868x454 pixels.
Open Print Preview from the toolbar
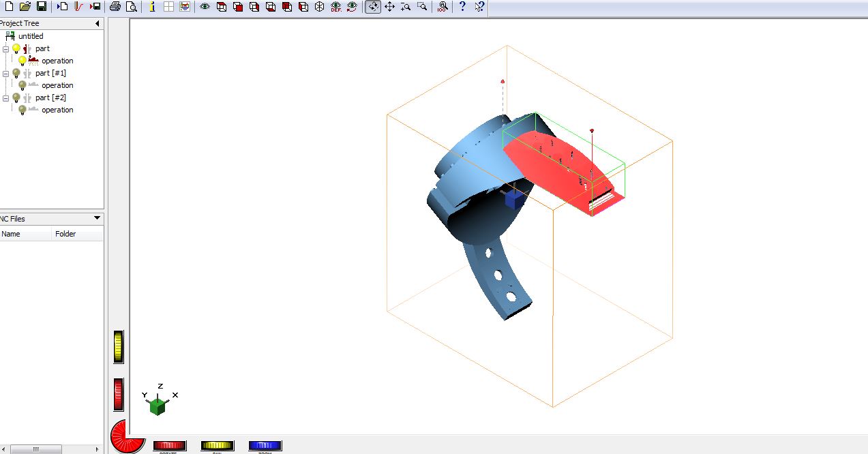pyautogui.click(x=131, y=7)
